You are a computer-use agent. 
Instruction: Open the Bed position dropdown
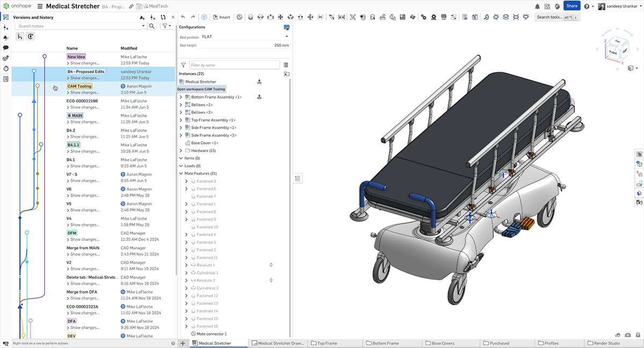click(x=286, y=37)
